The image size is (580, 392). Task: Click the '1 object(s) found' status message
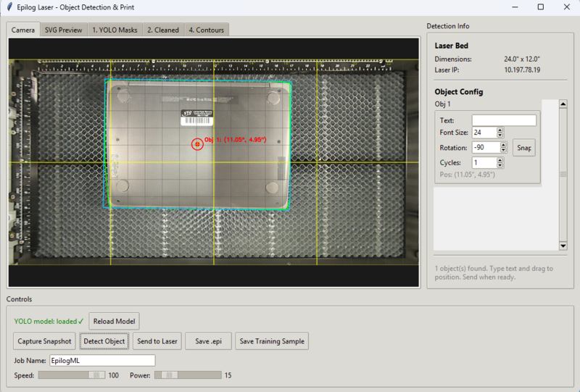point(494,272)
